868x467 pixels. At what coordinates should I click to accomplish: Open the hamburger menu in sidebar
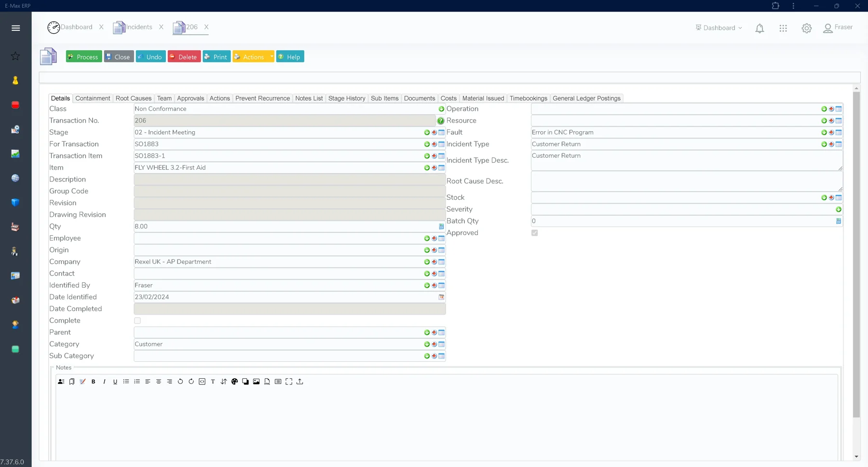(x=15, y=28)
